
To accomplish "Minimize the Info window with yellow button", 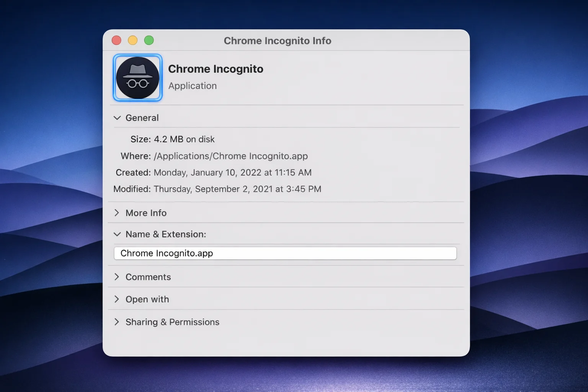I will 132,40.
